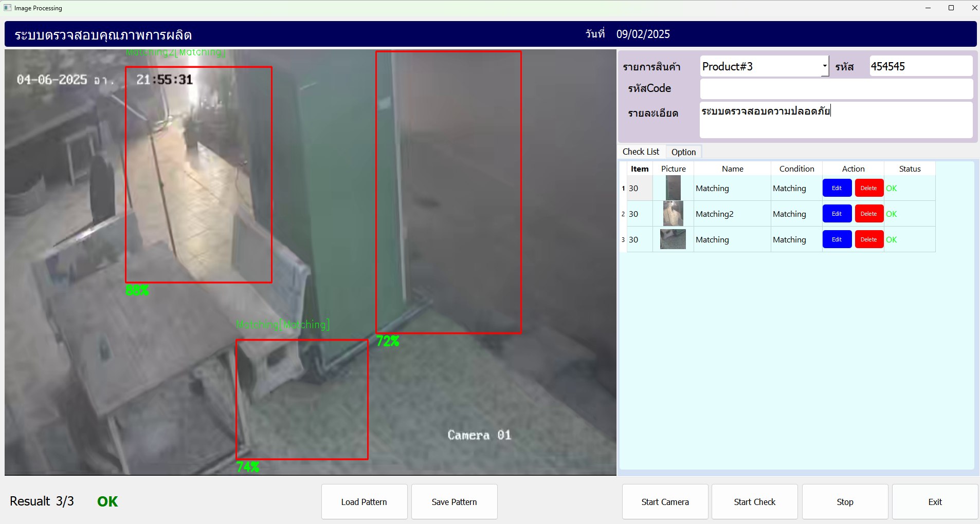
Task: Delete the Matching2 item
Action: [x=868, y=214]
